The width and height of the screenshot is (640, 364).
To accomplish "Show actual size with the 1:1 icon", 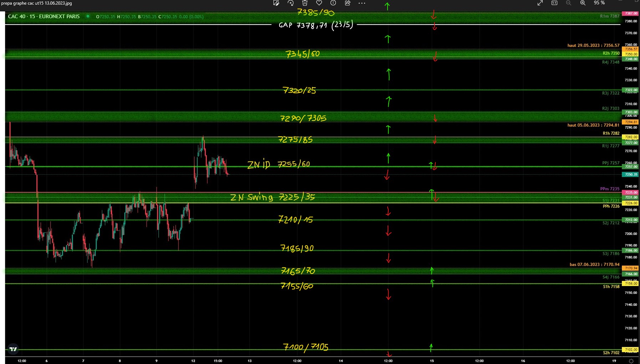I will 554,3.
